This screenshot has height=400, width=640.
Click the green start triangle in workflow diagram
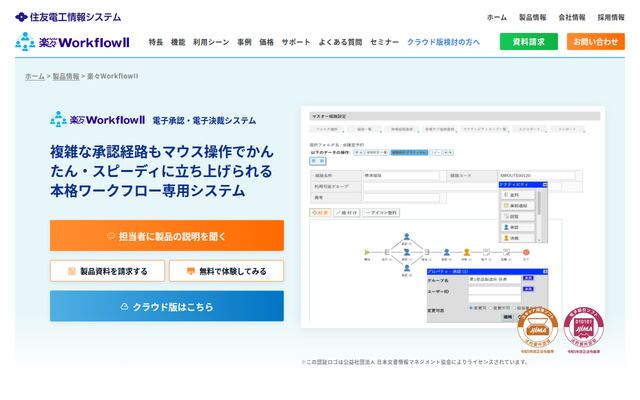tap(367, 252)
